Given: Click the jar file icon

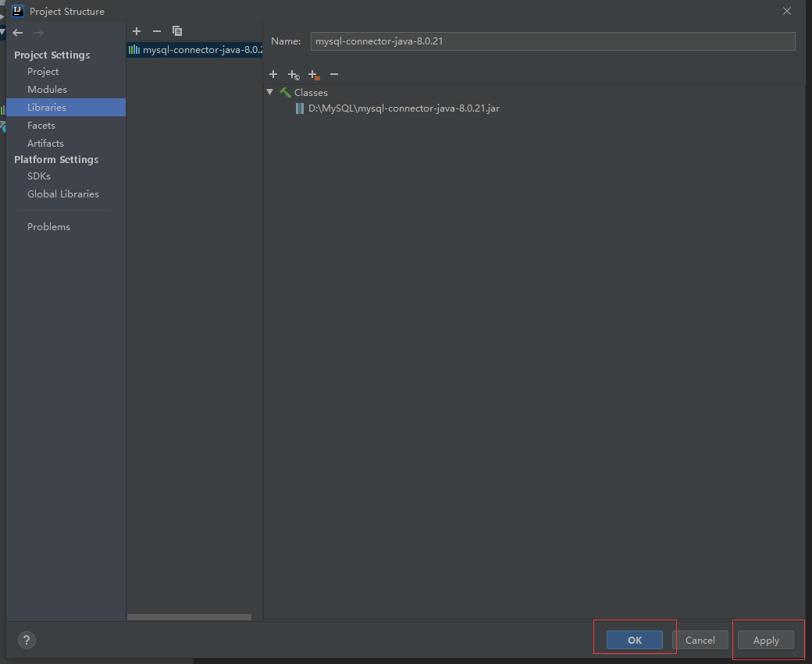Looking at the screenshot, I should (299, 108).
